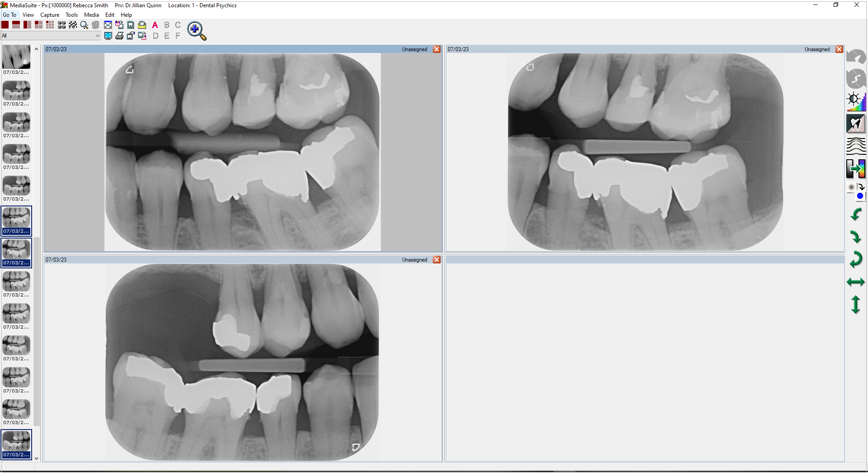868x473 pixels.
Task: Click the empty bottom-right image pane header
Action: (645, 260)
